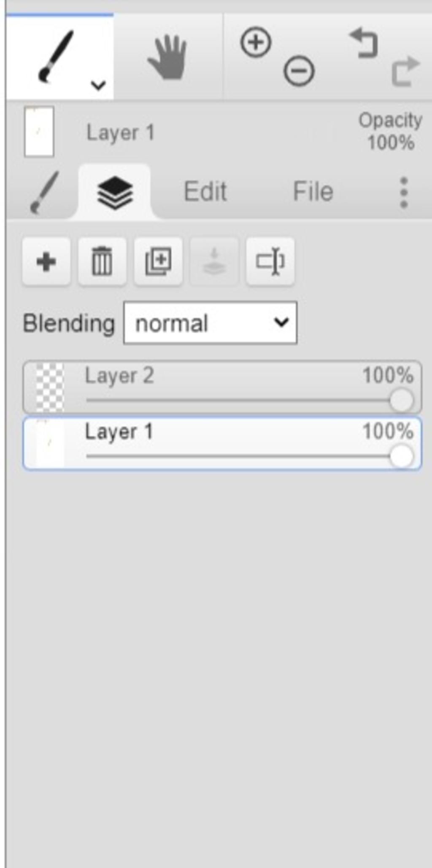Click the zoom out minus icon
Viewport: 432px width, 868px height.
(299, 71)
